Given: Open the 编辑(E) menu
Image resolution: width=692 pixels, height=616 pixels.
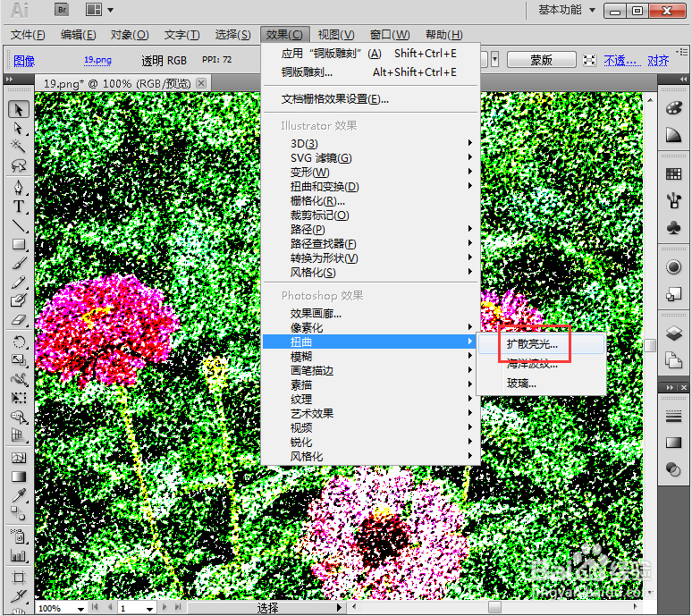Looking at the screenshot, I should (78, 34).
